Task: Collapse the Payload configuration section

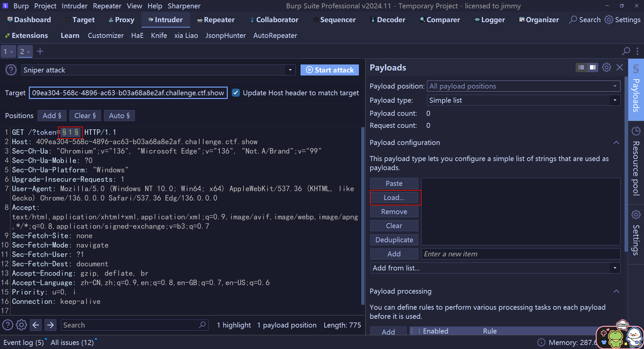Action: click(x=616, y=143)
